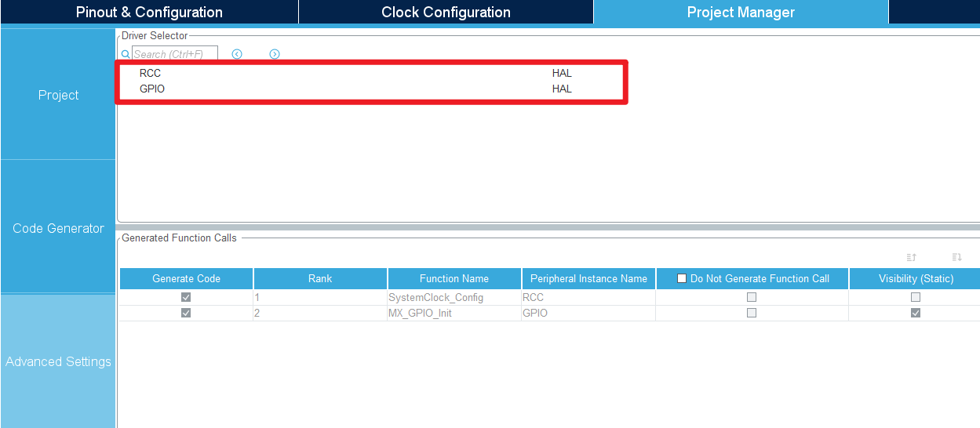Check the header Do Not Generate Function Call box
980x428 pixels.
tap(682, 278)
